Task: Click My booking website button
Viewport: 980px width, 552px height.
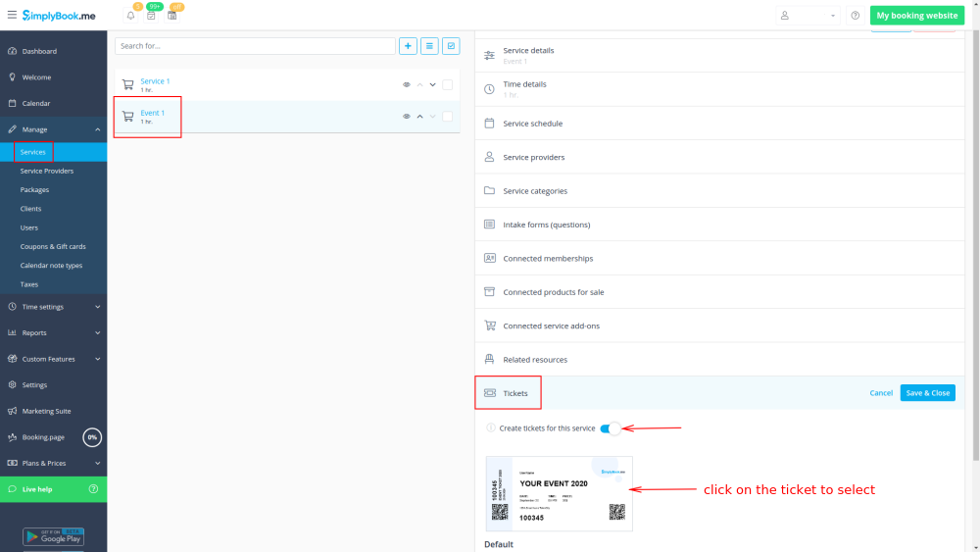Action: pyautogui.click(x=916, y=16)
